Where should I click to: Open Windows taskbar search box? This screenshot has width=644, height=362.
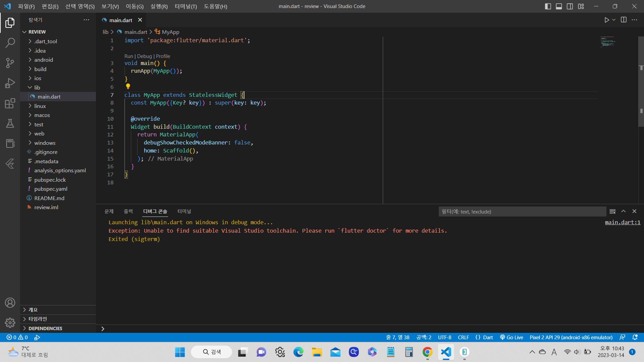click(212, 352)
